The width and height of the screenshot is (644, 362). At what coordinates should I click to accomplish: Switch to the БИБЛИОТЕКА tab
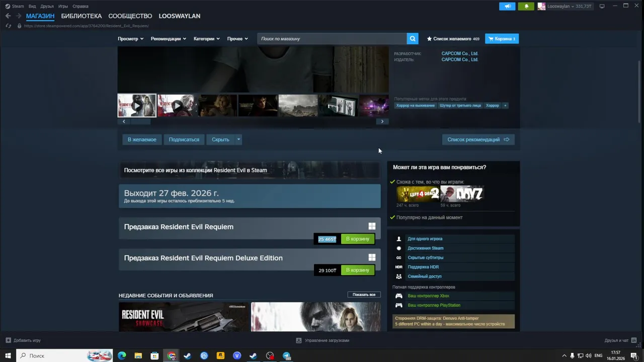click(82, 16)
